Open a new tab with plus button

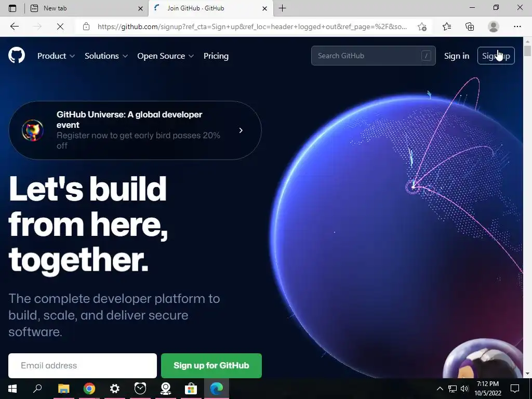(x=282, y=8)
